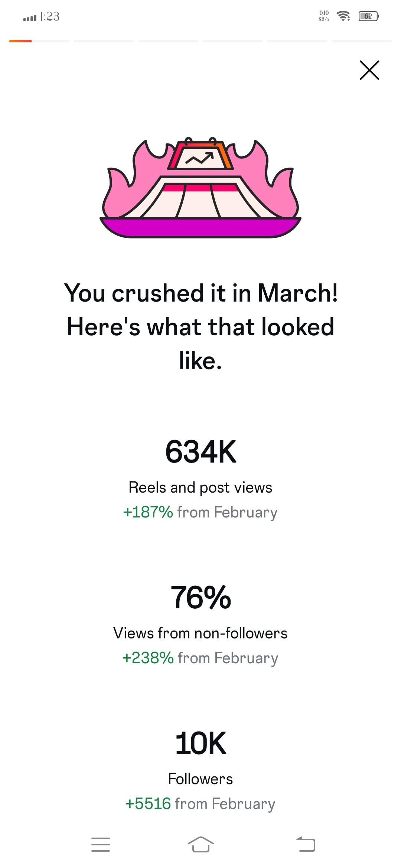Tap the cellular signal strength icon
Image resolution: width=401 pixels, height=868 pixels.
[x=30, y=17]
